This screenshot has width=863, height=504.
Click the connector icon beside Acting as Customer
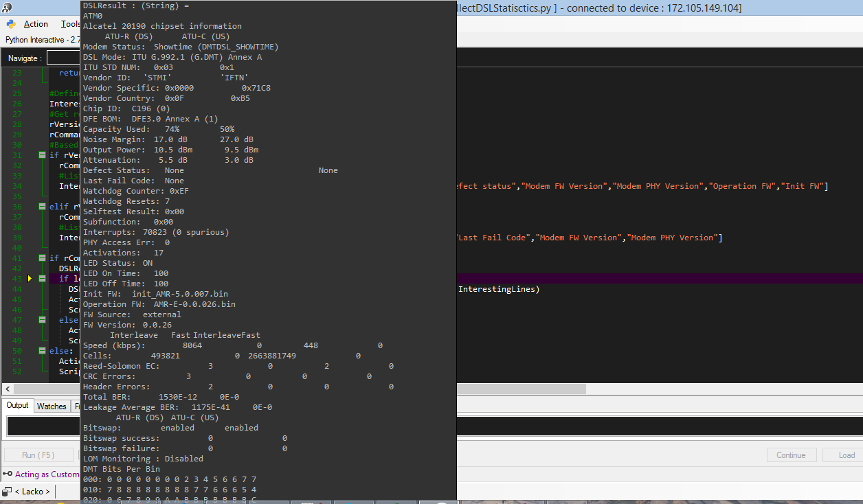coord(7,474)
